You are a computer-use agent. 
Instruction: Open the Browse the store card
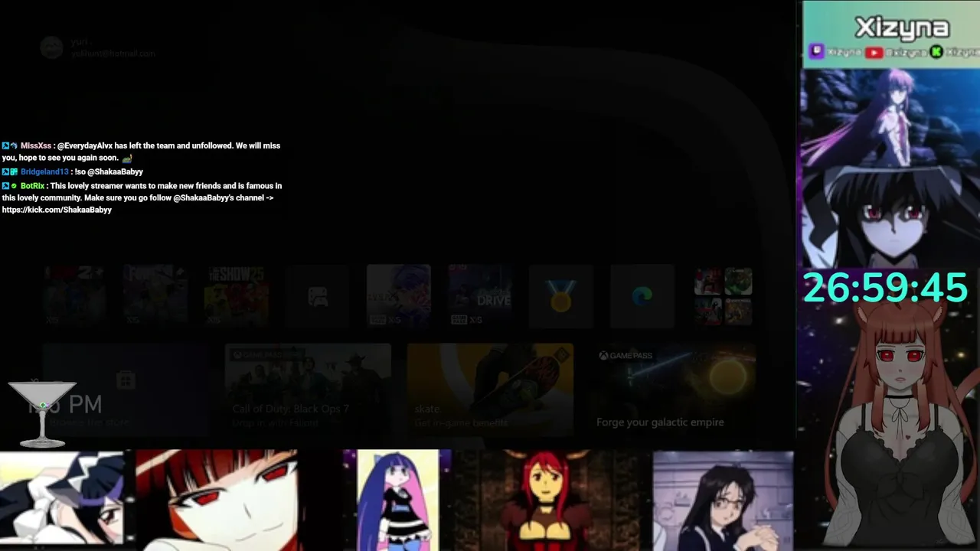coord(126,390)
